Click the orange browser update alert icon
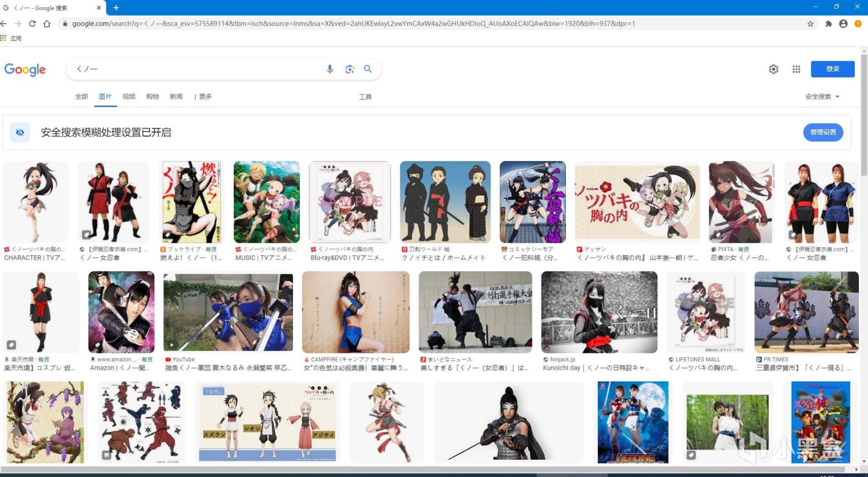The height and width of the screenshot is (477, 868). coord(858,24)
